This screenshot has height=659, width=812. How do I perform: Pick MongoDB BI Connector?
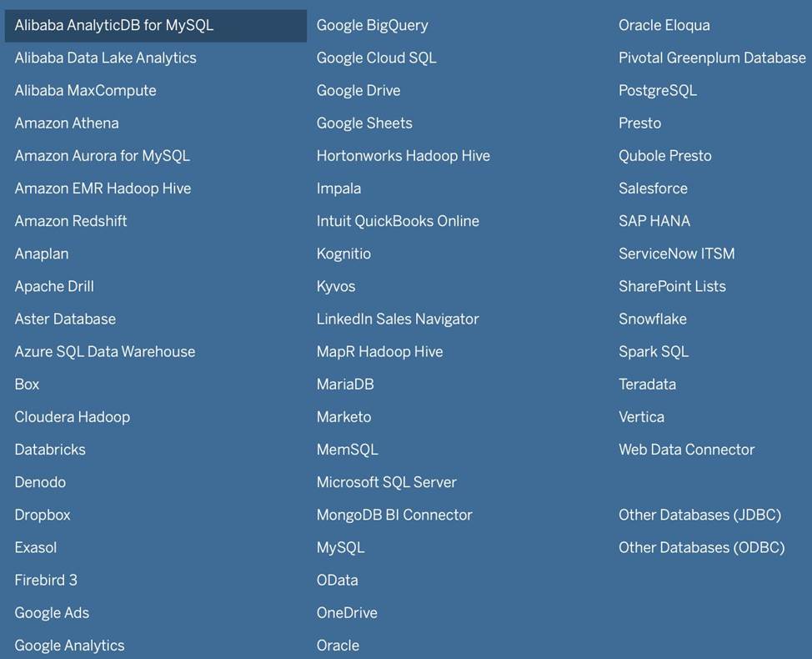point(394,516)
